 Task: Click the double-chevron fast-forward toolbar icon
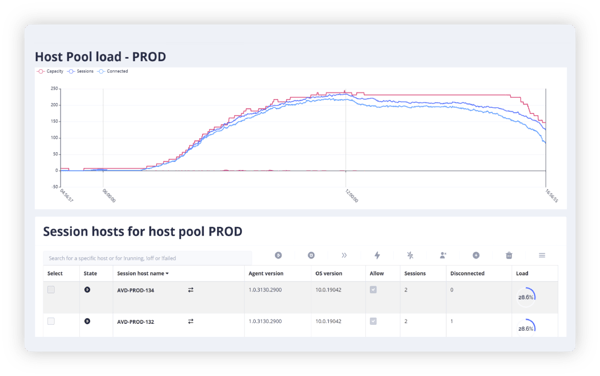(344, 255)
